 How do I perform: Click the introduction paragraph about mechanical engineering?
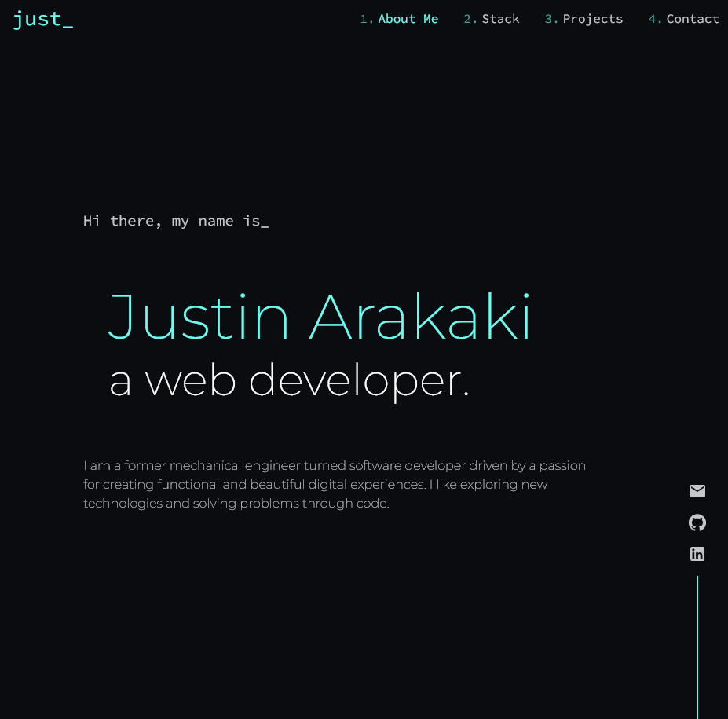(x=335, y=484)
